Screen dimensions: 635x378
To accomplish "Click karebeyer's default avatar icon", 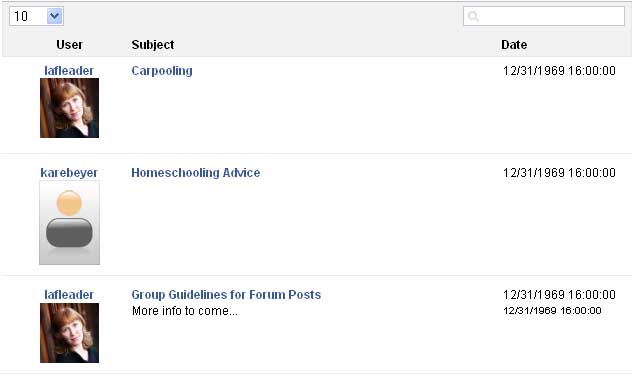I will pos(69,222).
